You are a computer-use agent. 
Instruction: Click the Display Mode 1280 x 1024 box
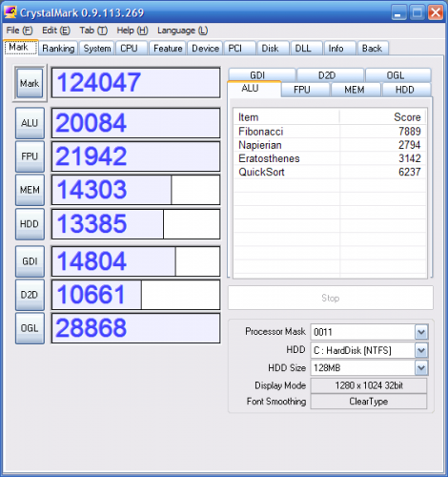point(369,385)
